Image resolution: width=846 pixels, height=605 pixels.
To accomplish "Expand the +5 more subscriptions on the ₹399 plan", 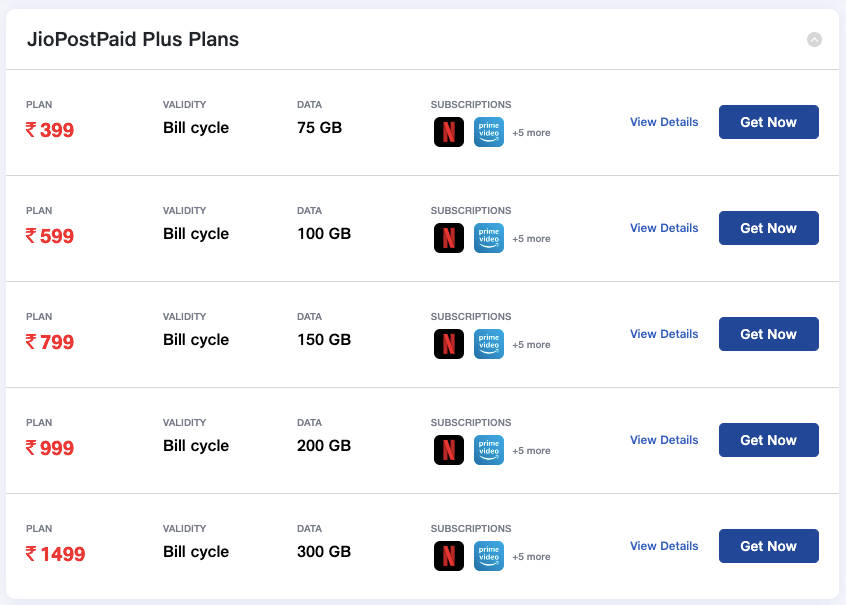I will (531, 132).
